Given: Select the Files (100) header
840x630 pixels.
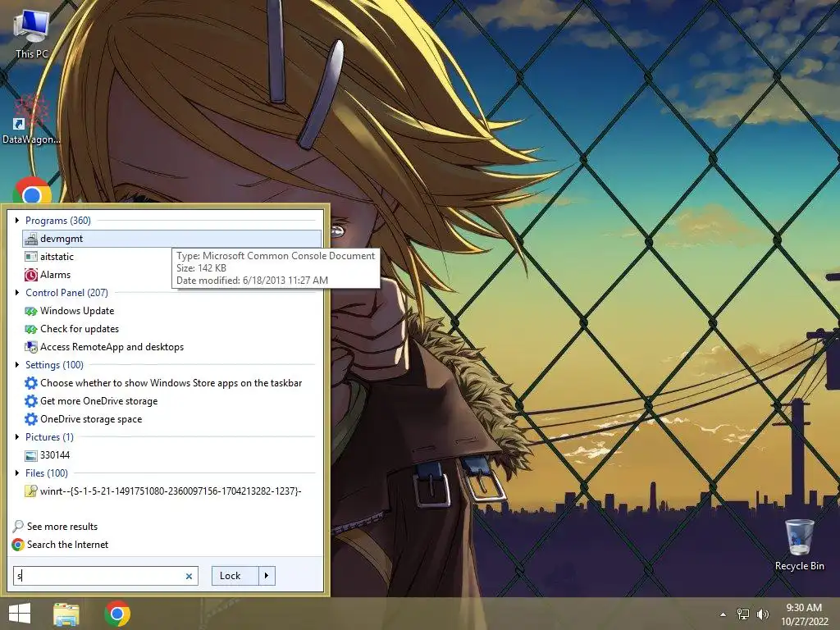Looking at the screenshot, I should 47,473.
